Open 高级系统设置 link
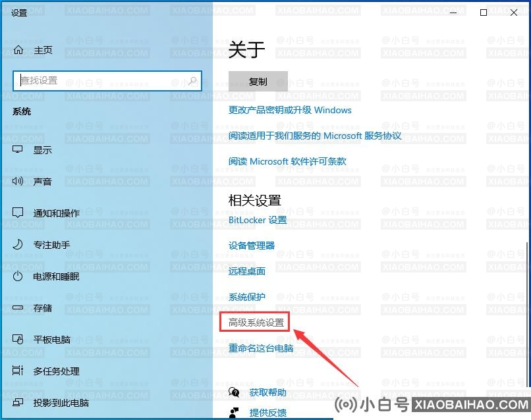This screenshot has width=531, height=420. [x=256, y=323]
